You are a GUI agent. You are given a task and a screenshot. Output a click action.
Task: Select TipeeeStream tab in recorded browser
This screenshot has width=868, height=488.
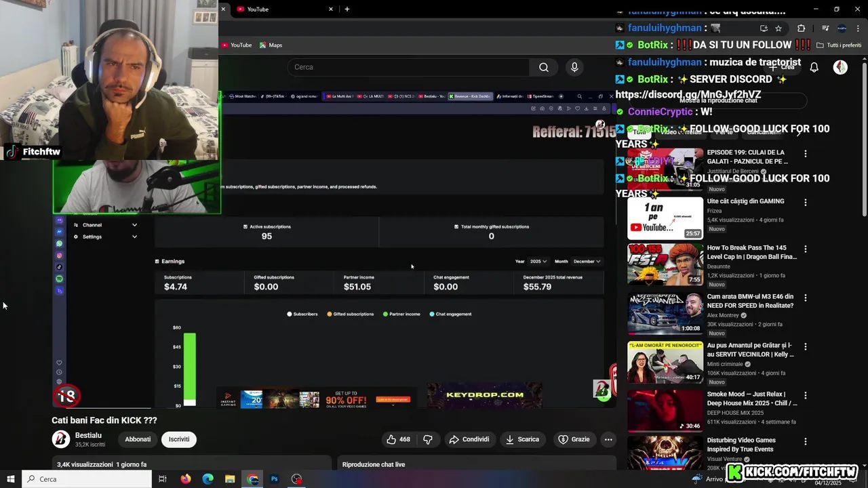point(541,96)
